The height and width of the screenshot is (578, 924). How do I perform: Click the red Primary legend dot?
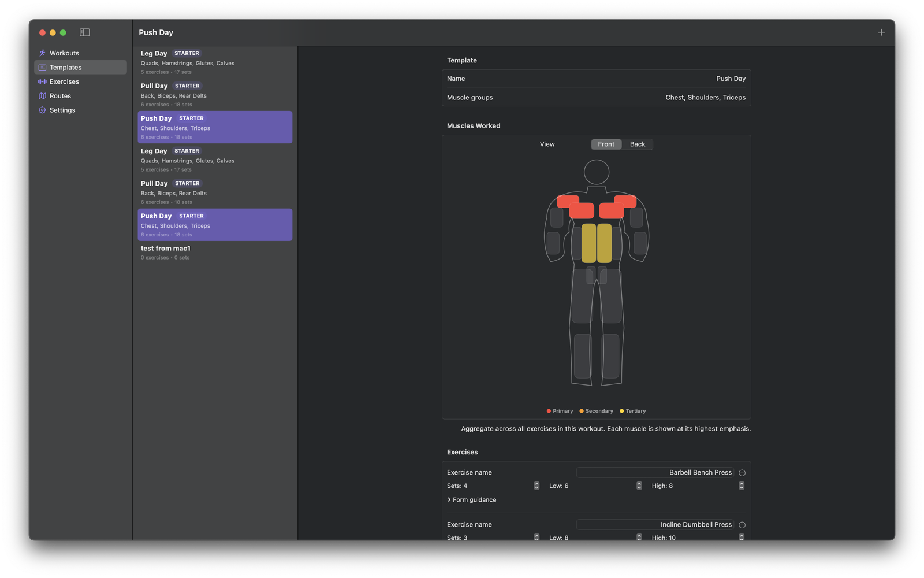[x=549, y=411]
